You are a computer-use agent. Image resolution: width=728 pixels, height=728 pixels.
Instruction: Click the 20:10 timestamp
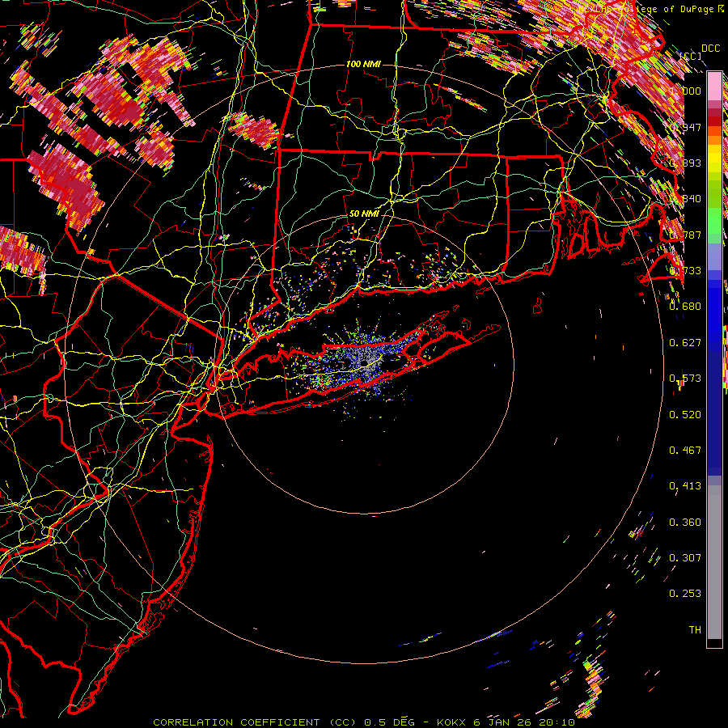tap(558, 722)
